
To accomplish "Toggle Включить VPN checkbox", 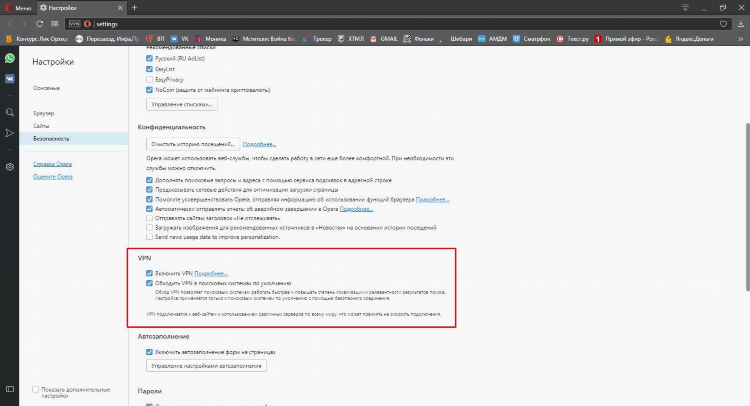I will (x=149, y=274).
